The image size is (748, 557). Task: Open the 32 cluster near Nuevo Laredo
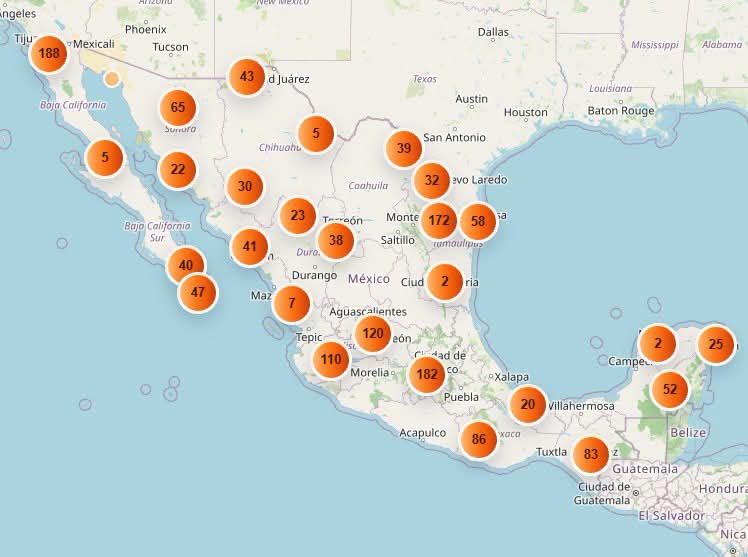click(x=432, y=181)
